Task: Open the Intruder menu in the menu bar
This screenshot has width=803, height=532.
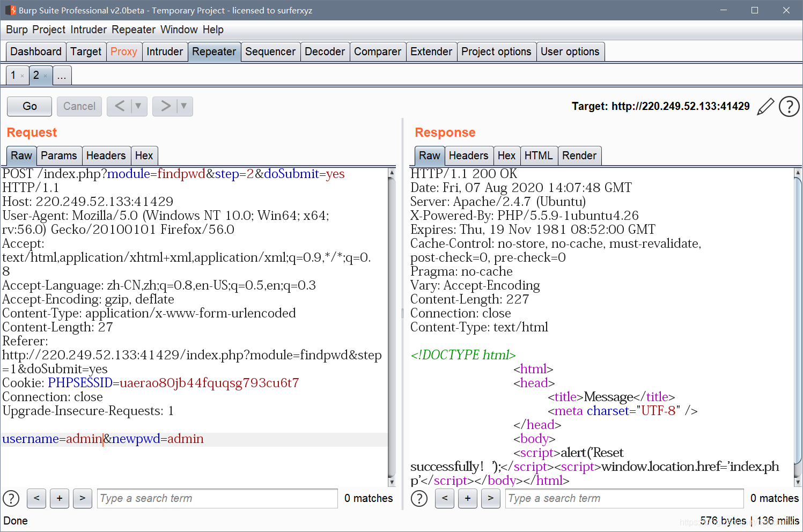Action: (89, 29)
